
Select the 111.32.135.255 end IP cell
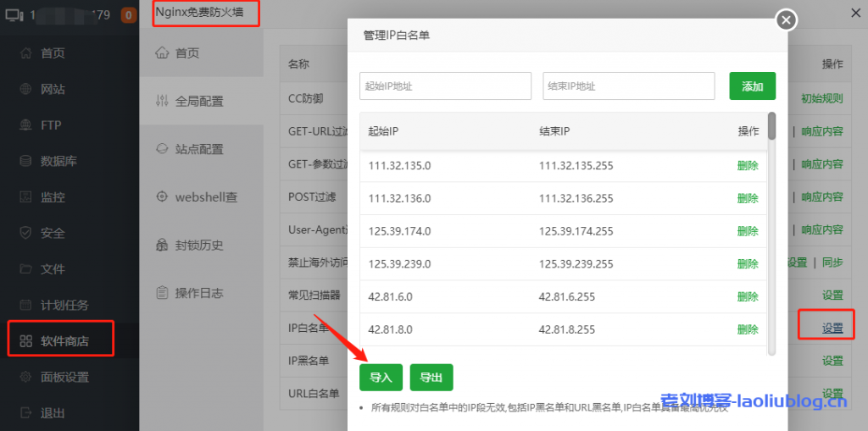tap(576, 165)
